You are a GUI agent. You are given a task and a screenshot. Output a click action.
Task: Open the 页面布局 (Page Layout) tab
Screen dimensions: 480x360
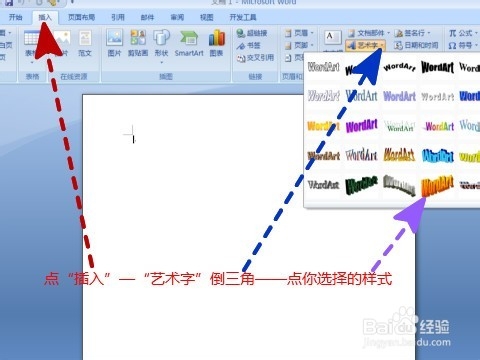click(x=81, y=17)
